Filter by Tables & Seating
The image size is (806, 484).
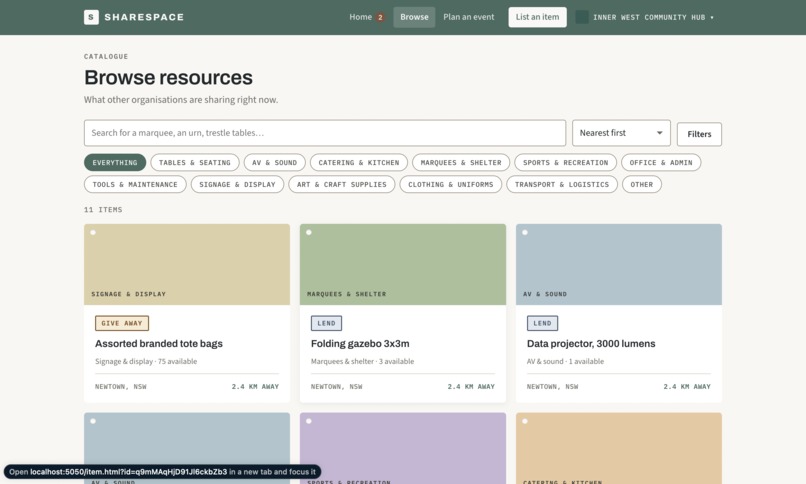click(x=195, y=162)
